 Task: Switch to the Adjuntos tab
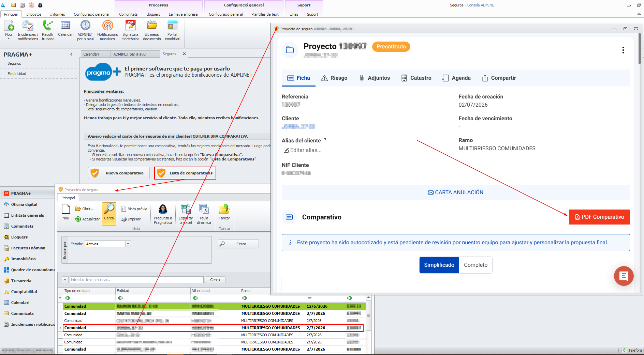375,78
